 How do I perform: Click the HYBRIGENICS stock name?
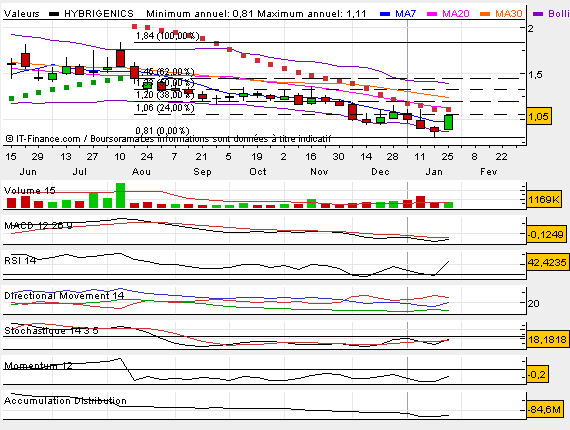click(x=99, y=14)
